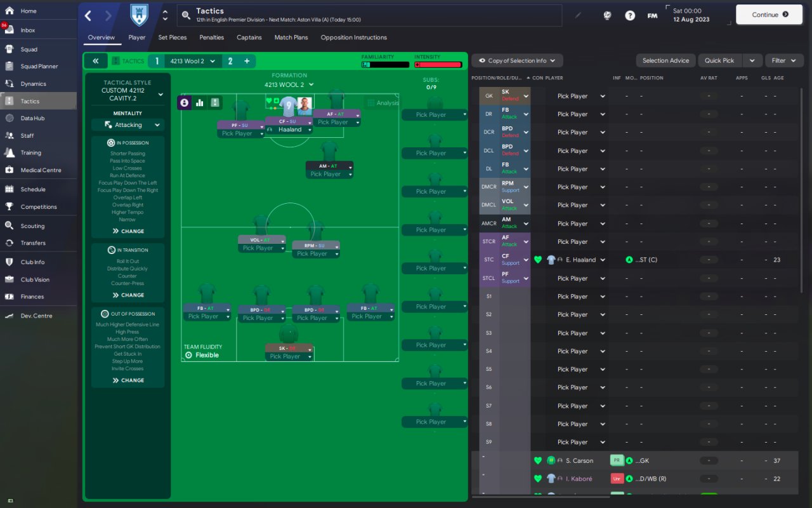The height and width of the screenshot is (508, 812).
Task: Toggle the player info view on pitch
Action: click(x=185, y=102)
